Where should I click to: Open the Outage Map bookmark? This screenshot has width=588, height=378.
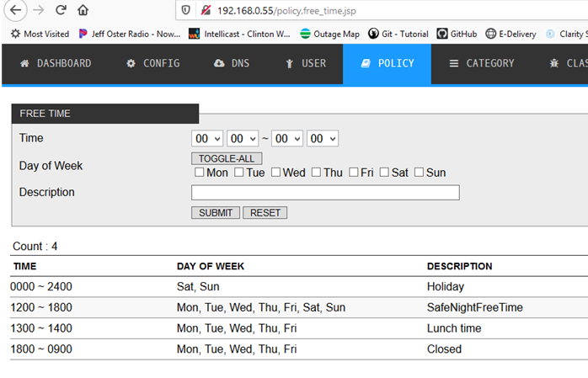point(329,34)
